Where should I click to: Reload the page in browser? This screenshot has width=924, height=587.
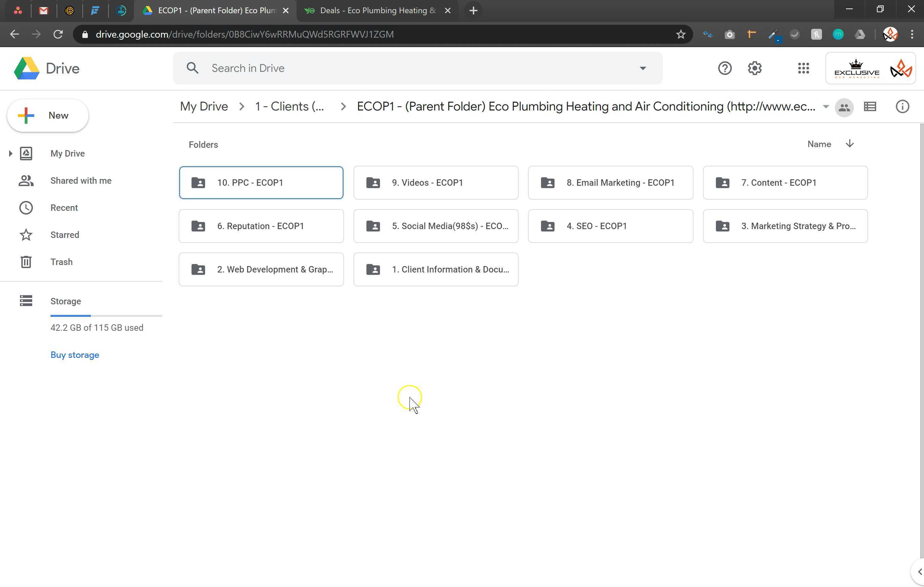pos(58,35)
